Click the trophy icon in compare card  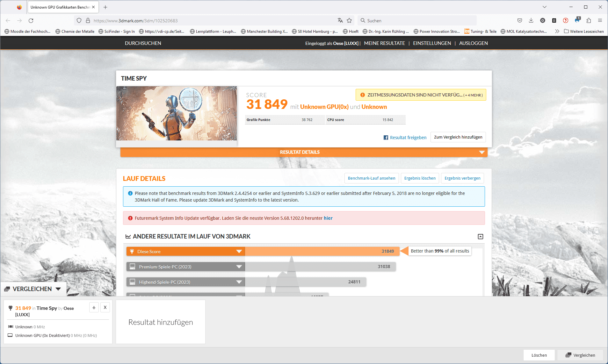(x=11, y=308)
